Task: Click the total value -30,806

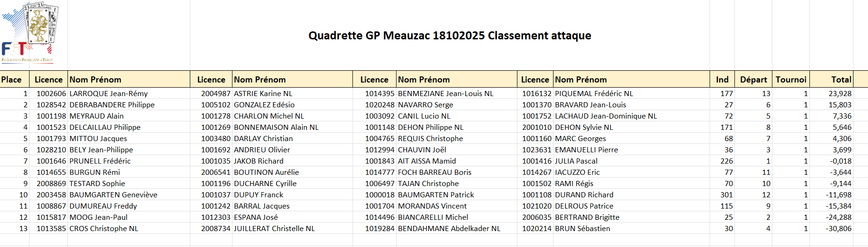Action: click(838, 229)
